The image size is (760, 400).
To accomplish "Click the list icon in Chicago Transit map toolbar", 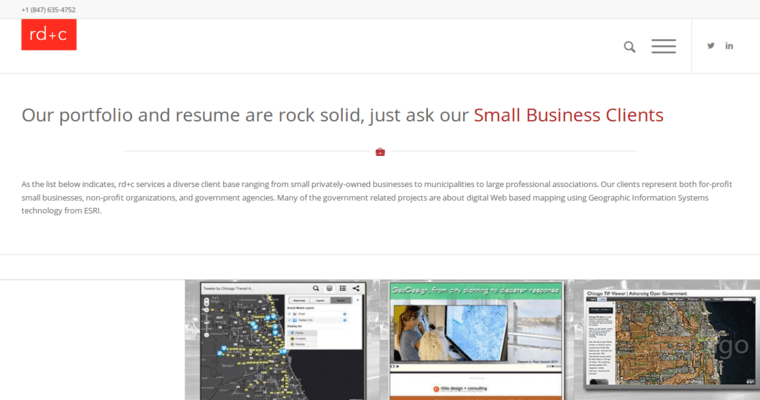I will point(343,288).
